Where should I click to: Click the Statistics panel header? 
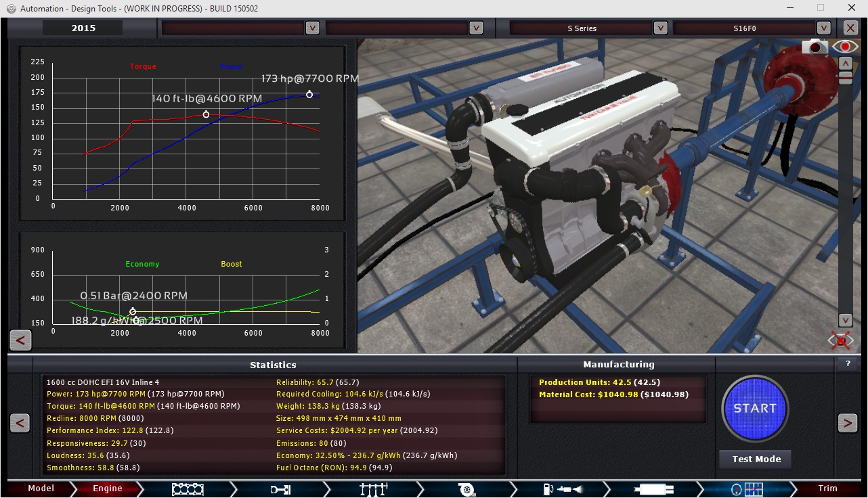(x=273, y=365)
